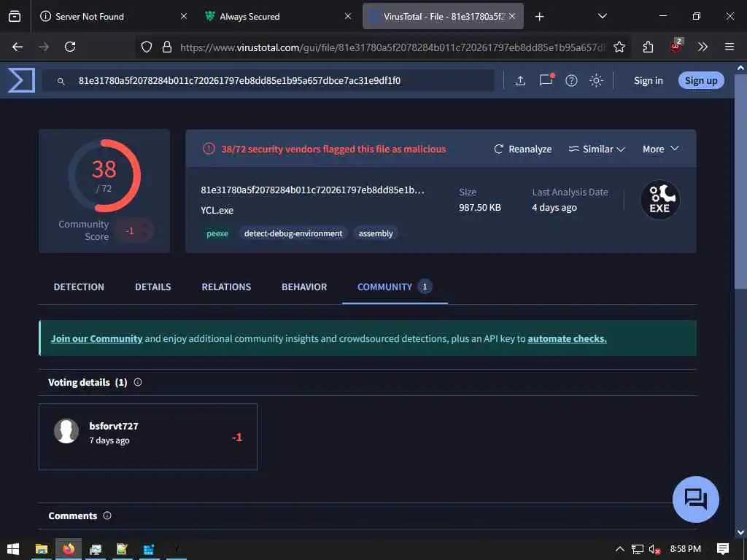Click the scrollbar down arrow
This screenshot has width=747, height=560.
(741, 532)
